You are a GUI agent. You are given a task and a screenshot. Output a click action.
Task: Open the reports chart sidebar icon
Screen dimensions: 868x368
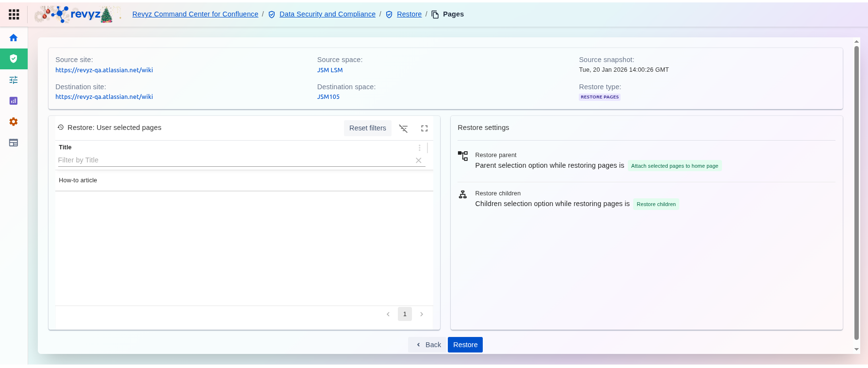(x=14, y=101)
